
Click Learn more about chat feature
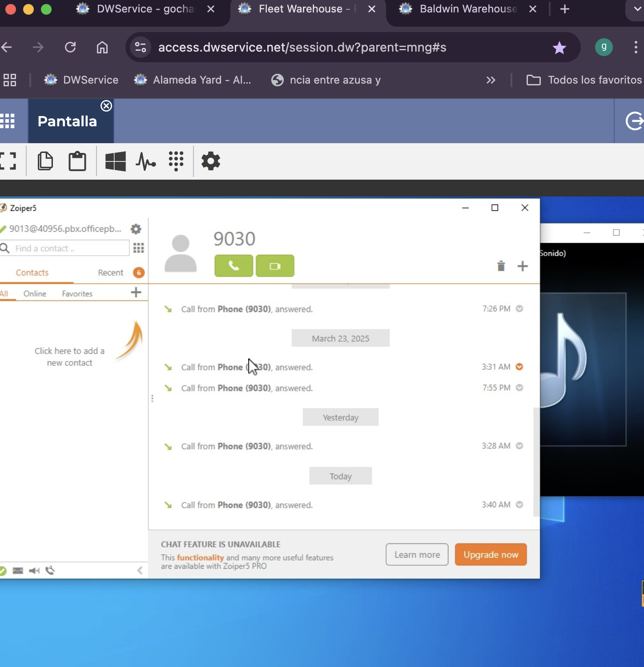[x=417, y=554]
